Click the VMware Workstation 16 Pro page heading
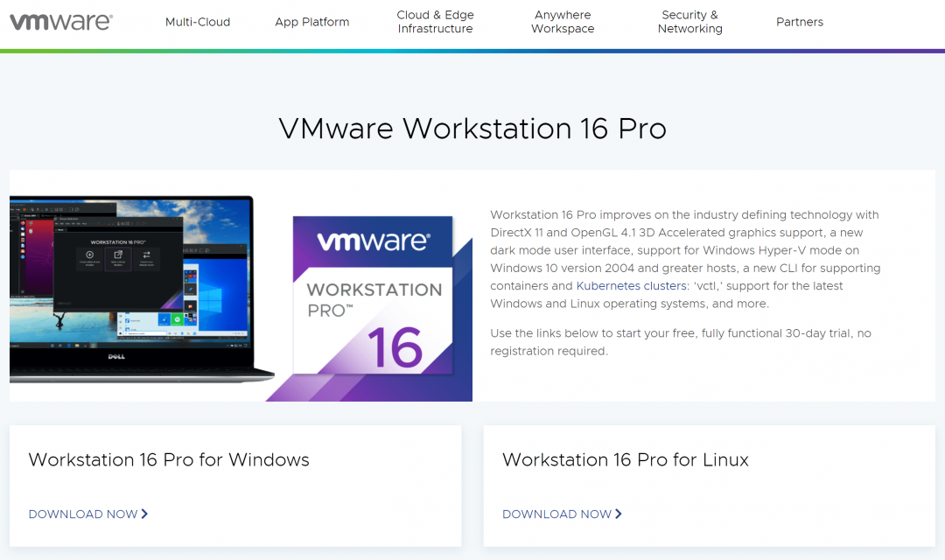 [x=472, y=129]
